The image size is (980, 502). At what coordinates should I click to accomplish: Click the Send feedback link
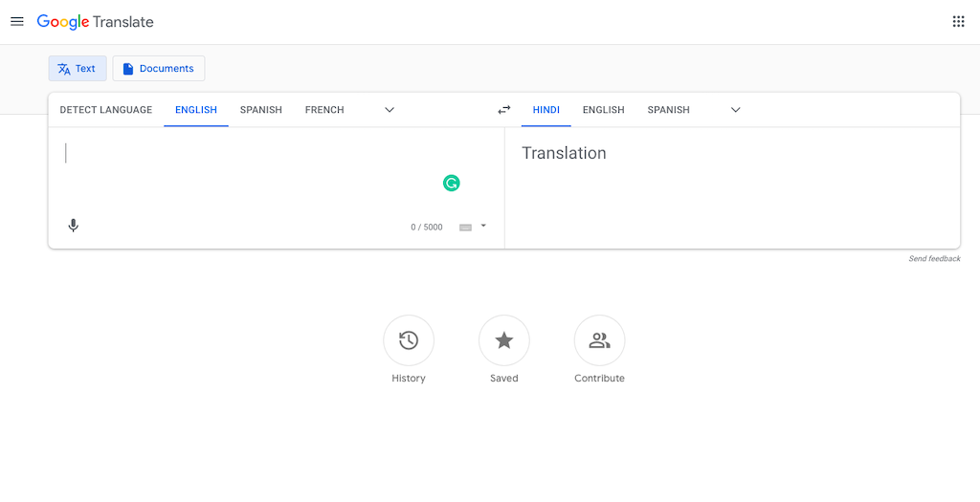pos(934,258)
